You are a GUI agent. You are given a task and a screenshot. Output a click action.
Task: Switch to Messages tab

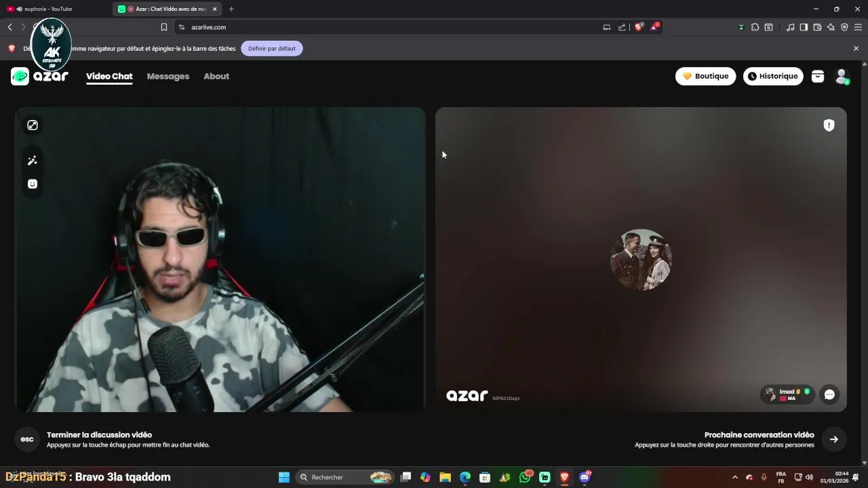click(x=168, y=76)
